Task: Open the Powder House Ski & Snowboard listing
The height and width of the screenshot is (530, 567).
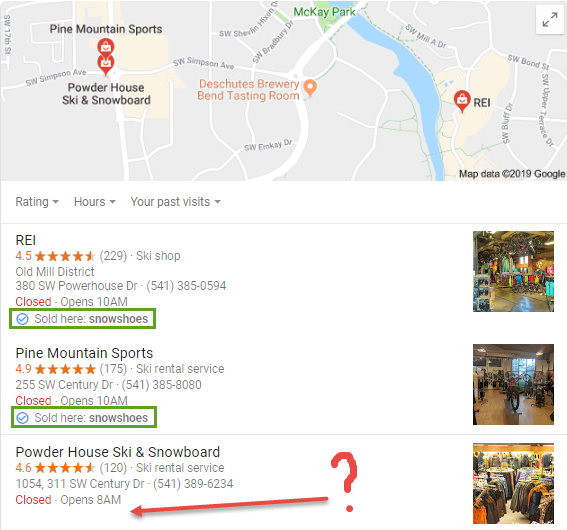Action: (x=118, y=452)
